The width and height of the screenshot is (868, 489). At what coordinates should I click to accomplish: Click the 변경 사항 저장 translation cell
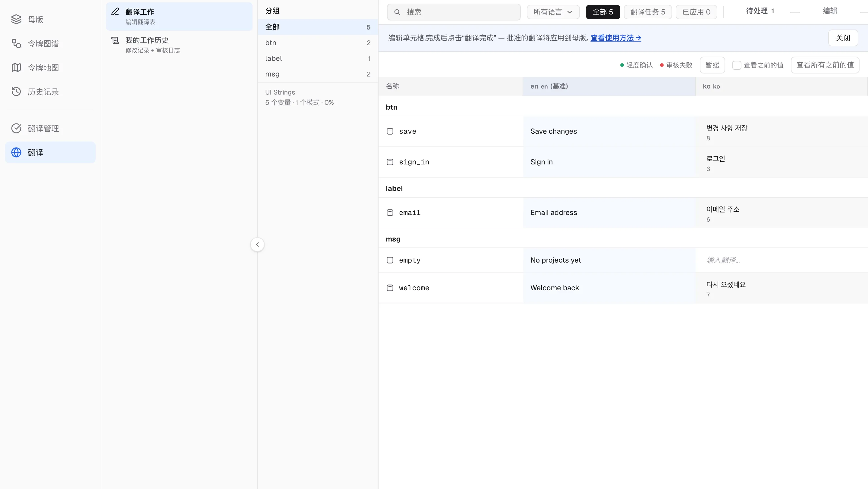[x=782, y=132]
